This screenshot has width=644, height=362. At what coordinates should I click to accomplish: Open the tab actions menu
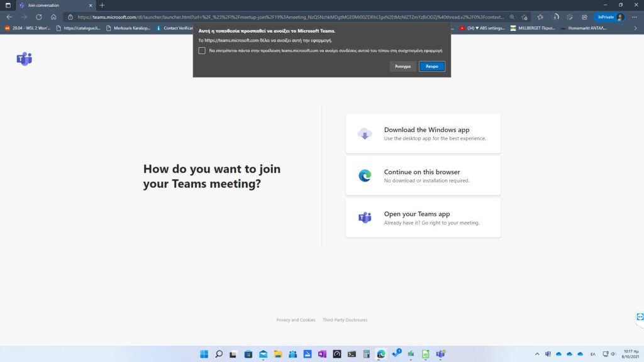coord(8,5)
